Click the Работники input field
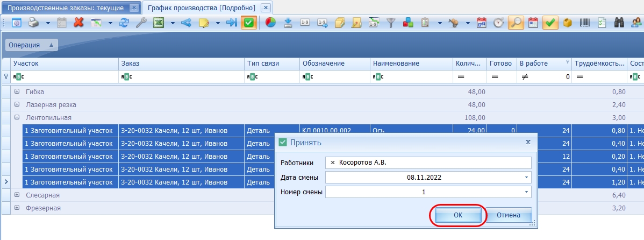 (x=428, y=163)
